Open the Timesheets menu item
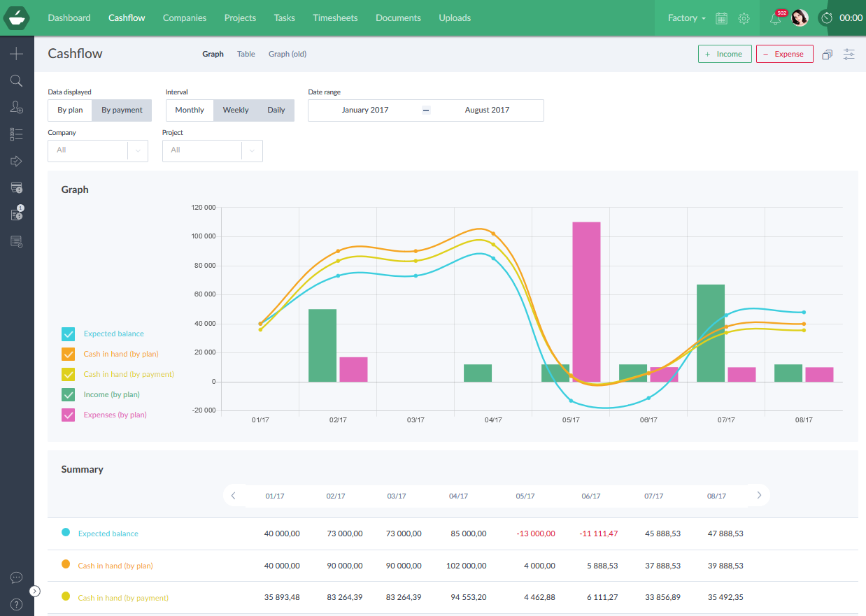The width and height of the screenshot is (866, 616). 335,18
